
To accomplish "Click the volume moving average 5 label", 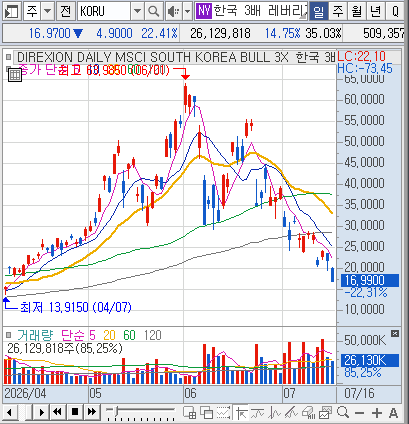I will tap(92, 335).
